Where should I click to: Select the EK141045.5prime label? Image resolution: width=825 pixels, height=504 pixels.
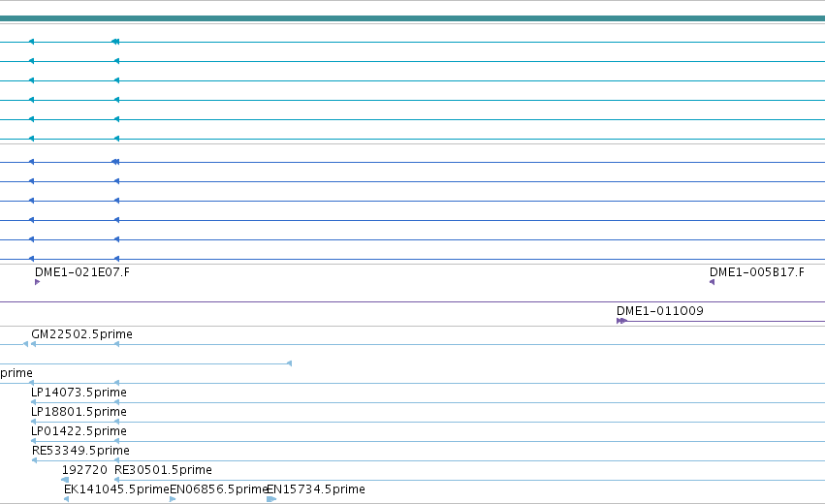click(x=116, y=489)
